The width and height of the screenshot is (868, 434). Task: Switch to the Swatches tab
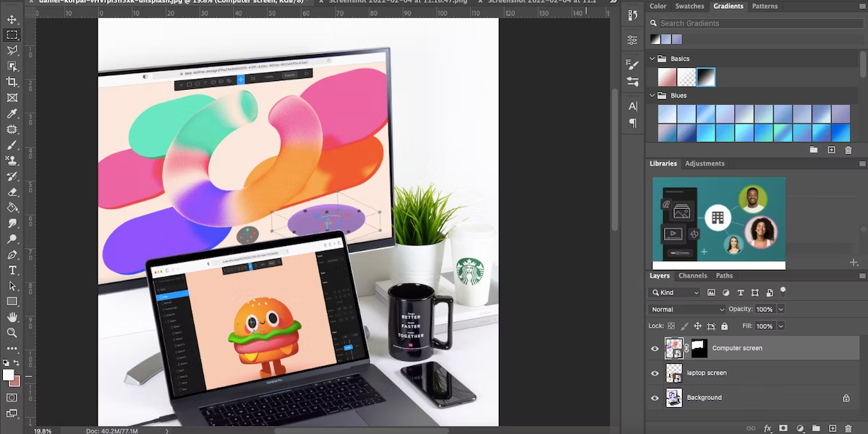coord(689,6)
